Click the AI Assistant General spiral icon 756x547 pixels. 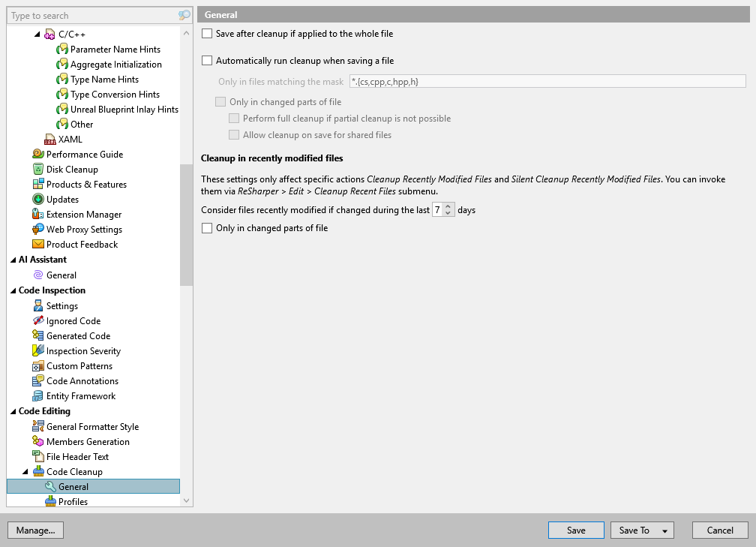point(38,275)
